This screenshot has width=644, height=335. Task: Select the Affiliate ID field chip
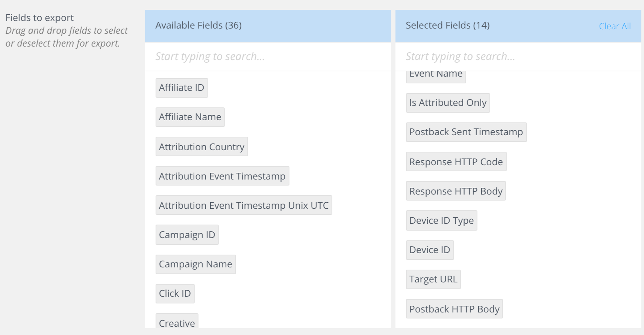(182, 88)
